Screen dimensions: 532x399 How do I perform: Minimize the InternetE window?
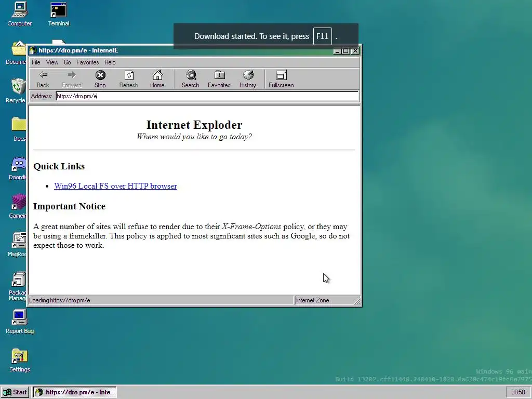337,51
